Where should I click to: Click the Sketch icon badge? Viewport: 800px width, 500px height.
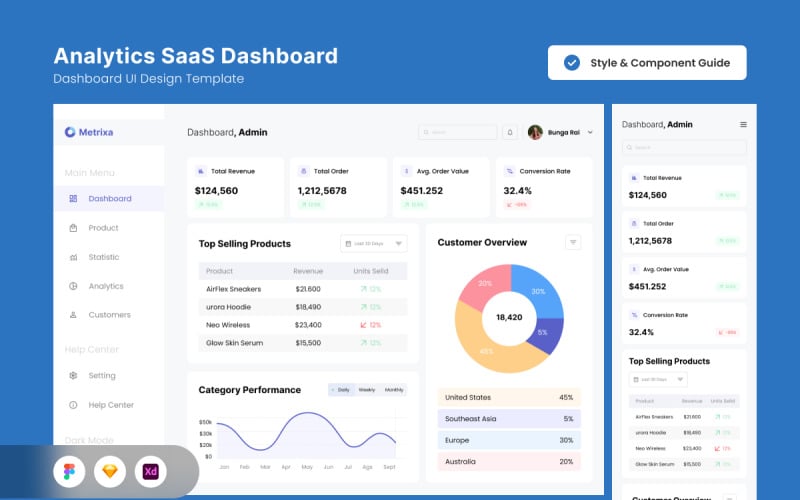point(110,471)
